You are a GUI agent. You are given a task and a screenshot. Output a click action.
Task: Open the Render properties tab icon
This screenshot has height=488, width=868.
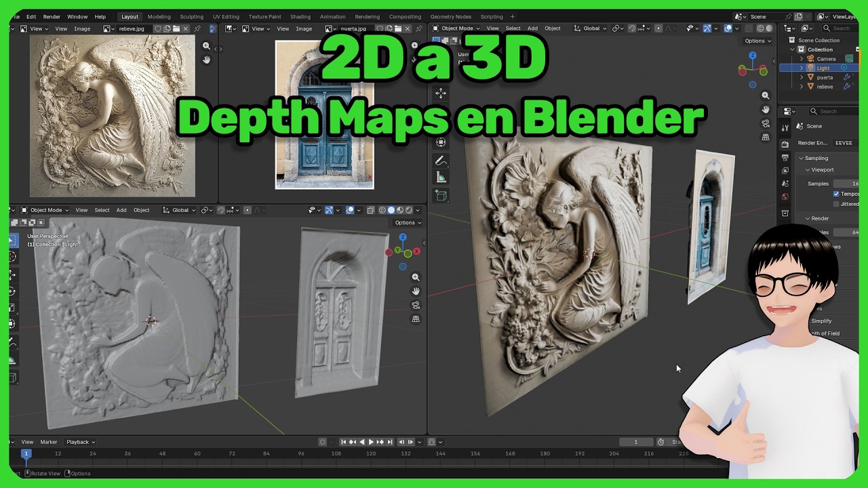click(785, 144)
